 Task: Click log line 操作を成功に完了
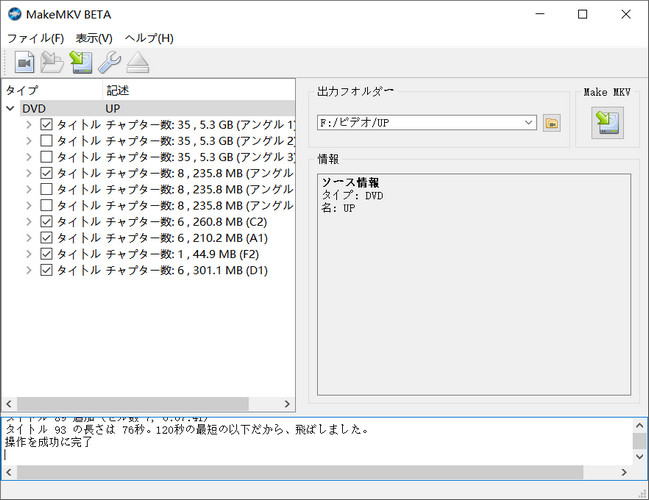(x=48, y=442)
